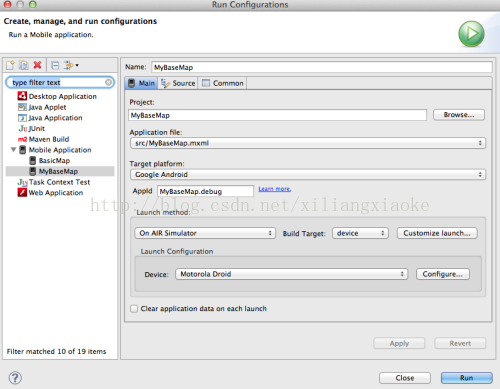Click the Apply button
500x389 pixels.
click(399, 343)
